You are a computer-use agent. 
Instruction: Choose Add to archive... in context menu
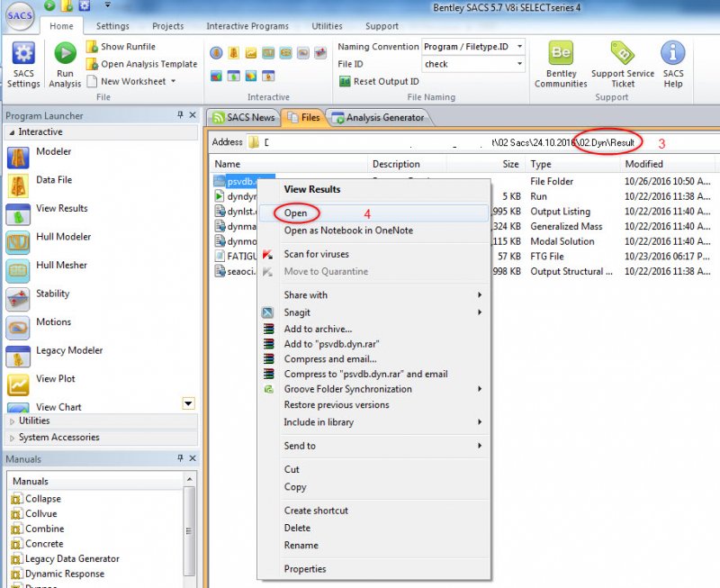[x=373, y=329]
